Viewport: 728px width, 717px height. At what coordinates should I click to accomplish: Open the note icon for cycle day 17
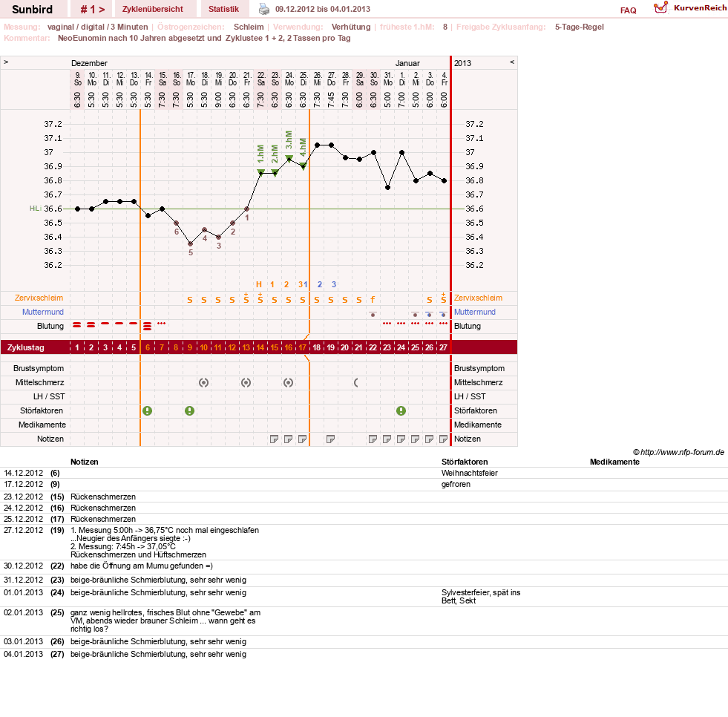click(x=302, y=439)
